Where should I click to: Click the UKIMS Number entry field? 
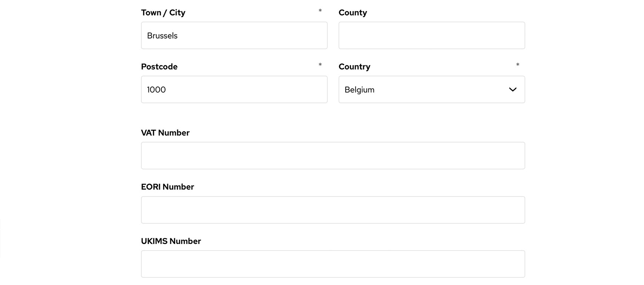(x=332, y=264)
